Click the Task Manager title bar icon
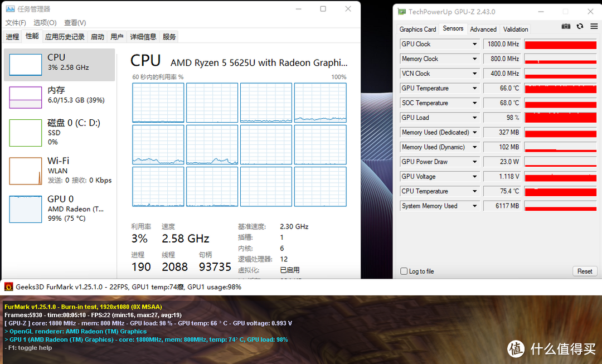The image size is (602, 364). click(x=11, y=9)
